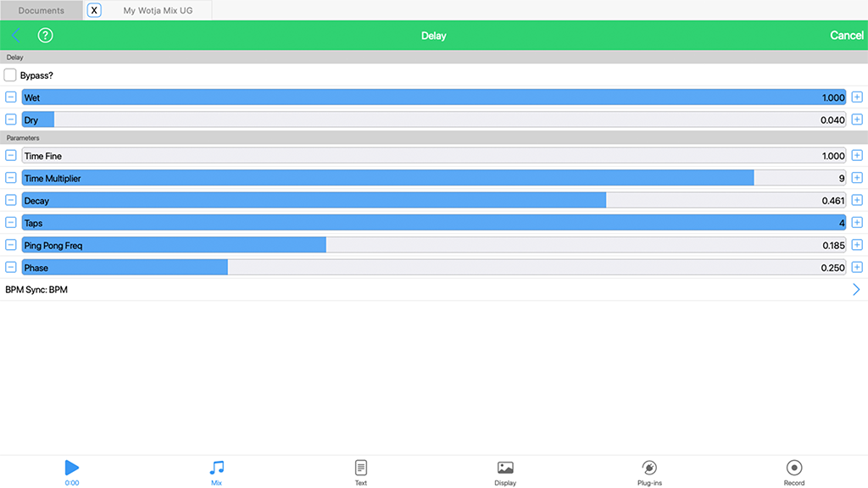The height and width of the screenshot is (488, 868).
Task: Increase Time Multiplier with plus button
Action: (857, 178)
